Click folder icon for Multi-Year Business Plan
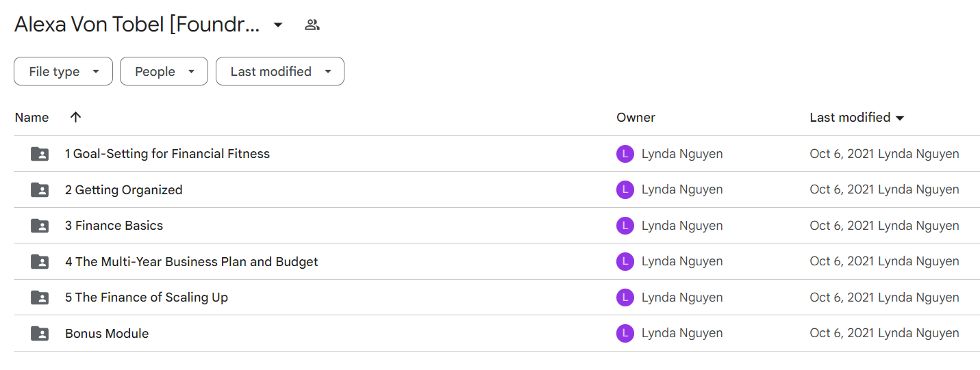980x370 pixels. [40, 262]
